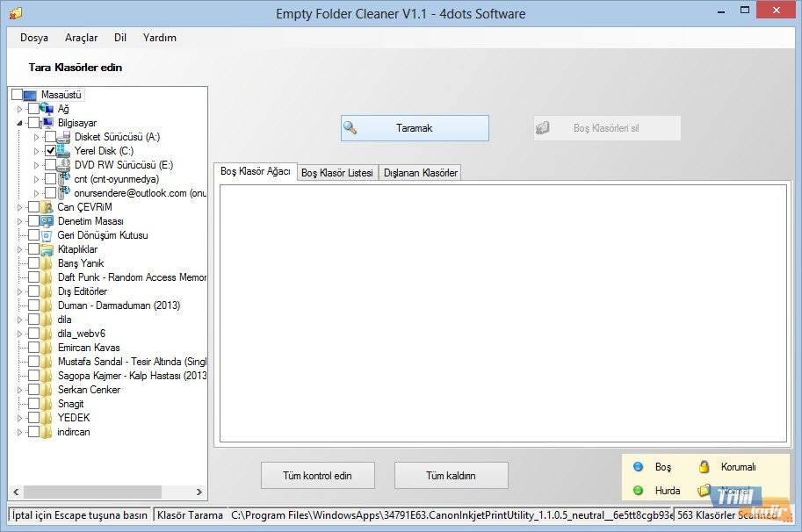Expand the Kitaplıklar tree node
The image size is (802, 532).
(20, 249)
